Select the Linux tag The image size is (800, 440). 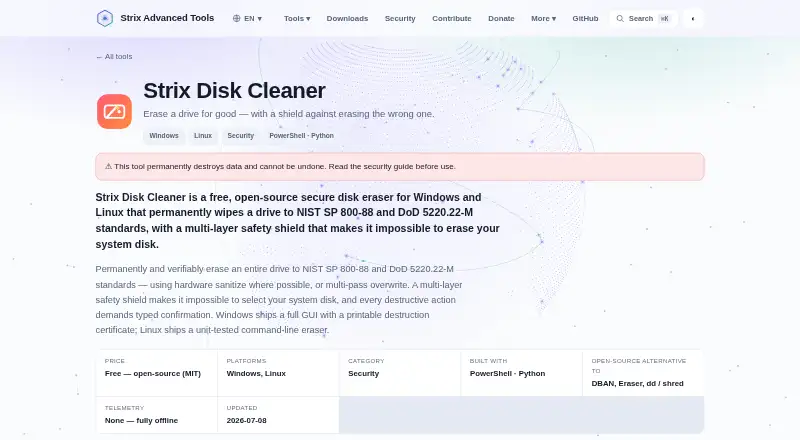(203, 136)
